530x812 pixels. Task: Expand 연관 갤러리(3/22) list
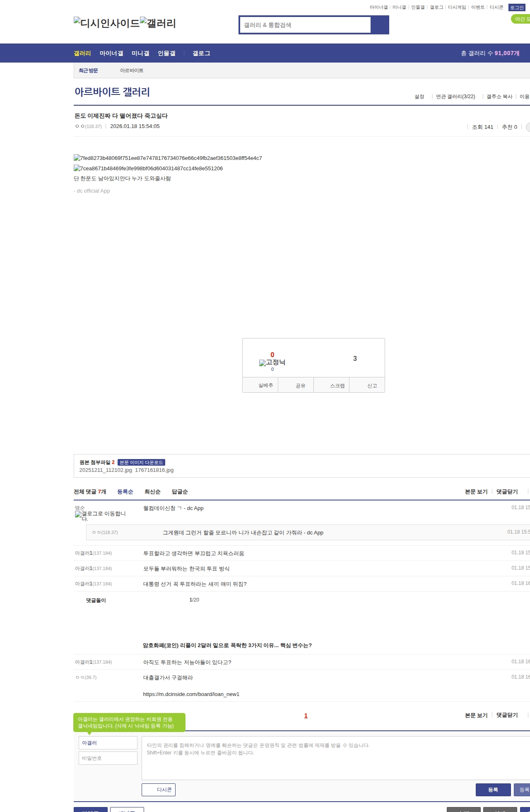click(455, 97)
